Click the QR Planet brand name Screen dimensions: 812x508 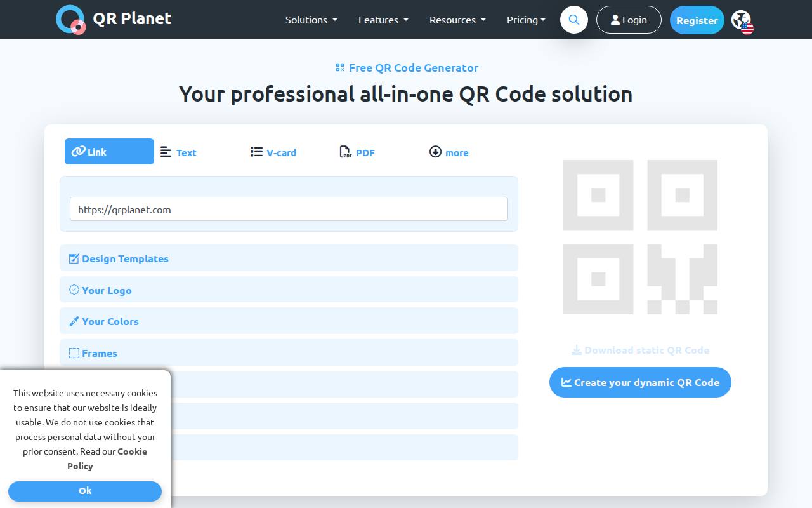pos(132,18)
